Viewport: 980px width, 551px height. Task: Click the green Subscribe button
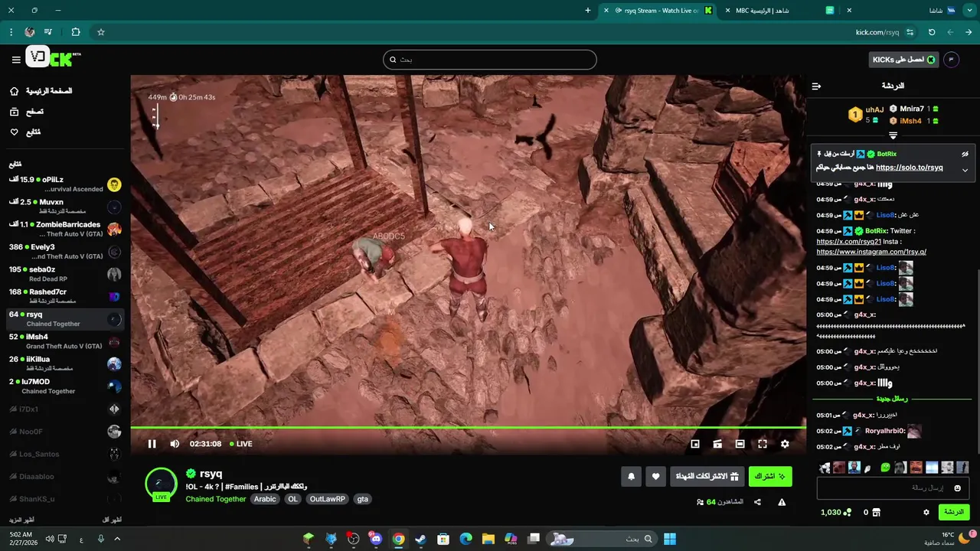770,476
